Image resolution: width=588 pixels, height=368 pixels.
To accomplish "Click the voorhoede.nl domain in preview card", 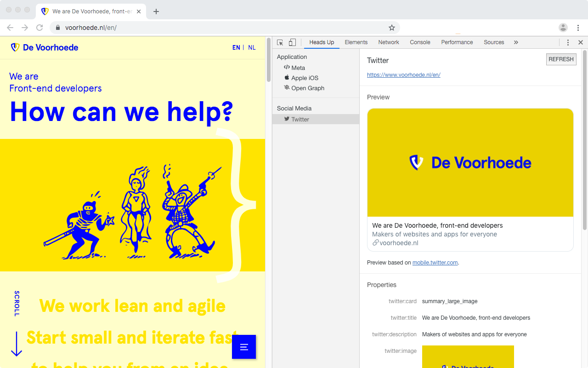I will (399, 243).
